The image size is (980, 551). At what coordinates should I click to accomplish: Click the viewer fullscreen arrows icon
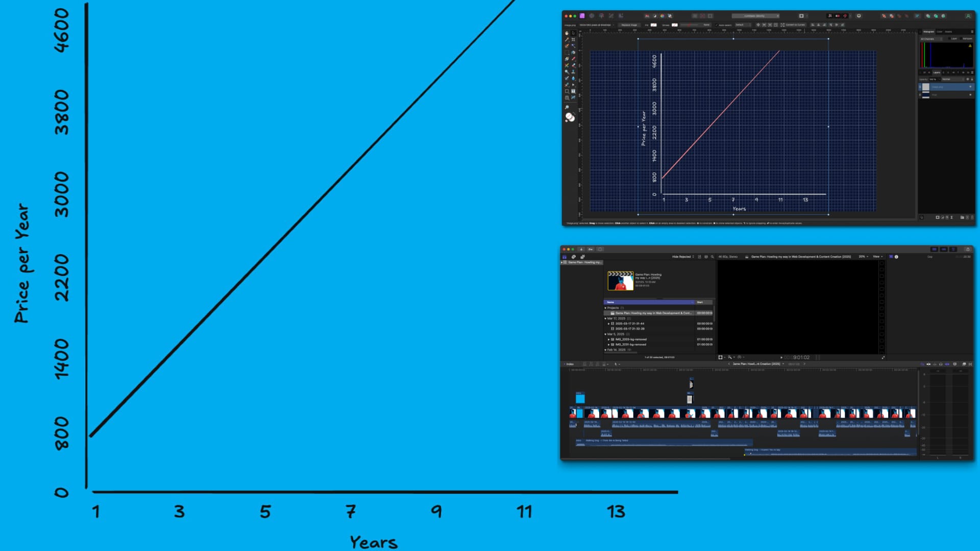tap(883, 357)
